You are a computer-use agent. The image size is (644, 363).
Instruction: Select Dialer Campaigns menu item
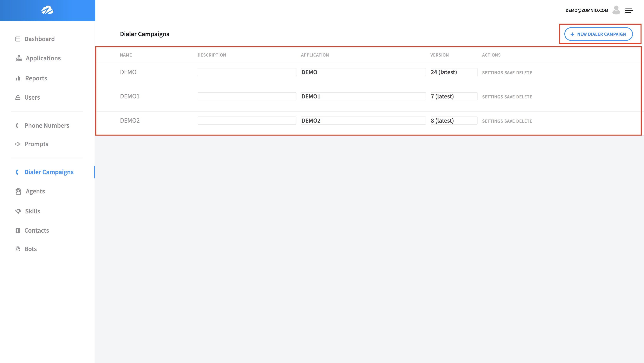click(x=49, y=172)
